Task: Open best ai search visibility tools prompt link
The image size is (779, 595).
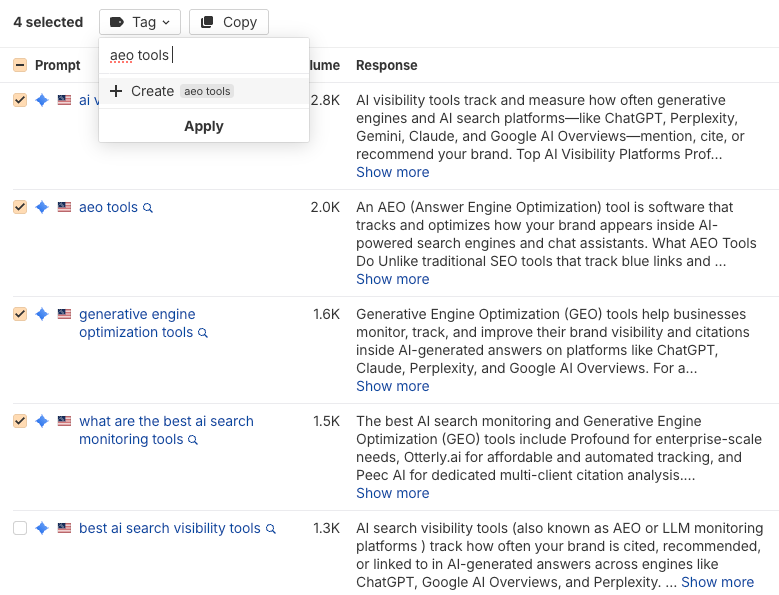Action: 169,528
